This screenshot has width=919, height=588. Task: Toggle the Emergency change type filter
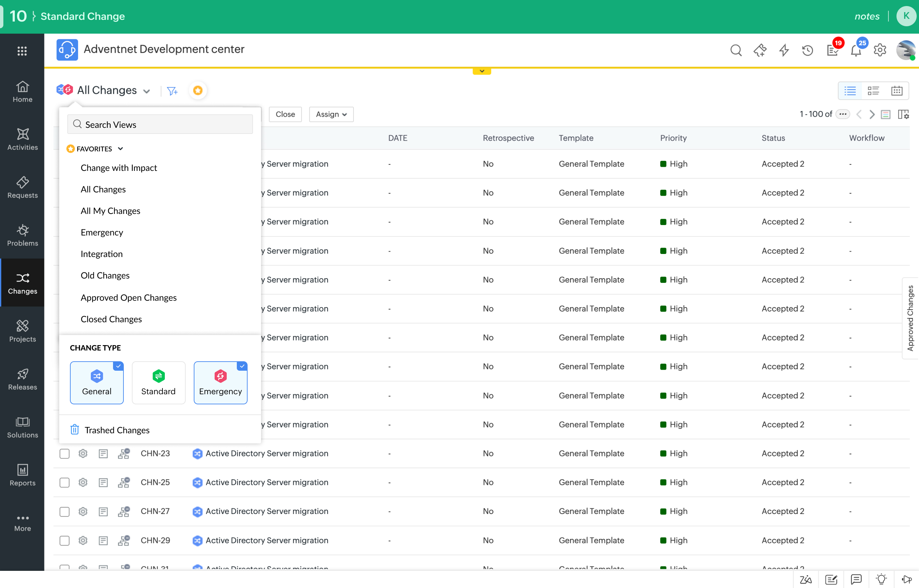tap(220, 382)
